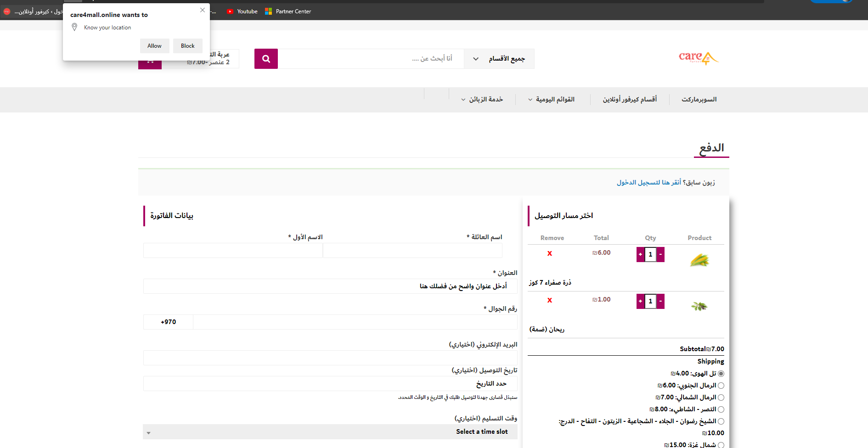The width and height of the screenshot is (868, 448).
Task: Remove basil item with red X
Action: 550,300
